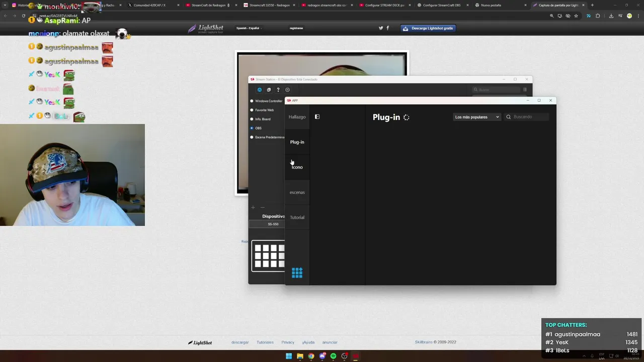
Task: Click 'Descarga Lightshot gratis' button
Action: (x=428, y=28)
